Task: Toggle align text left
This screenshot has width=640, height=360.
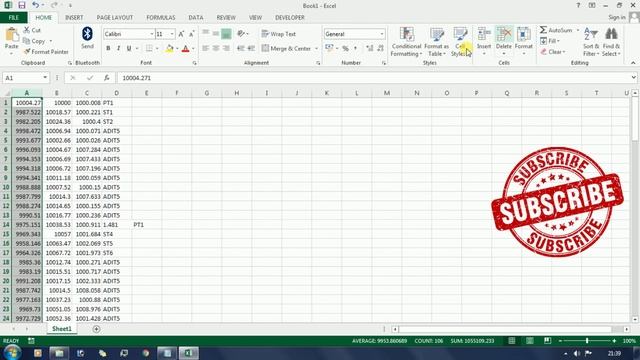Action: click(x=205, y=48)
